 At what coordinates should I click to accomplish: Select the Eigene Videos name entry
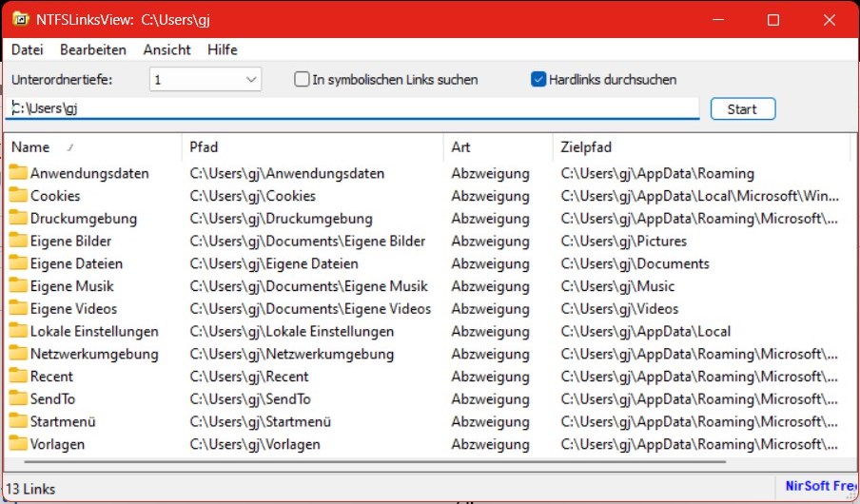[73, 308]
